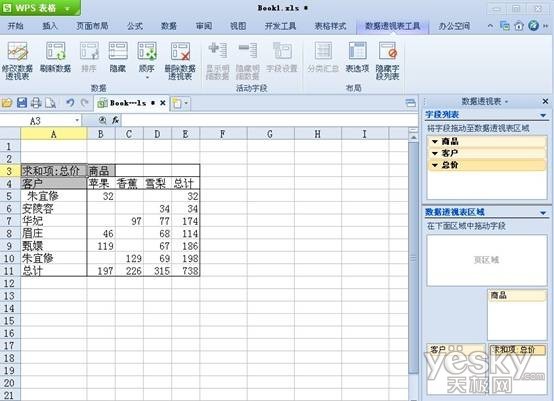Click the formula bar input field

[270, 120]
